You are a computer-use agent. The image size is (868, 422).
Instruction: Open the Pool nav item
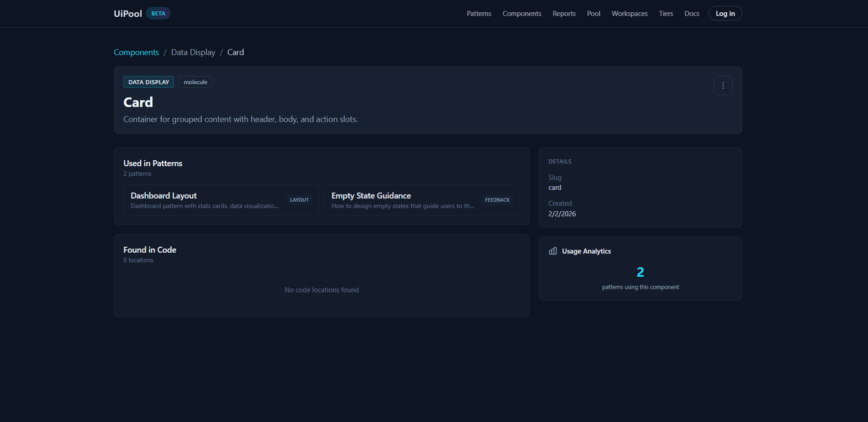(593, 14)
